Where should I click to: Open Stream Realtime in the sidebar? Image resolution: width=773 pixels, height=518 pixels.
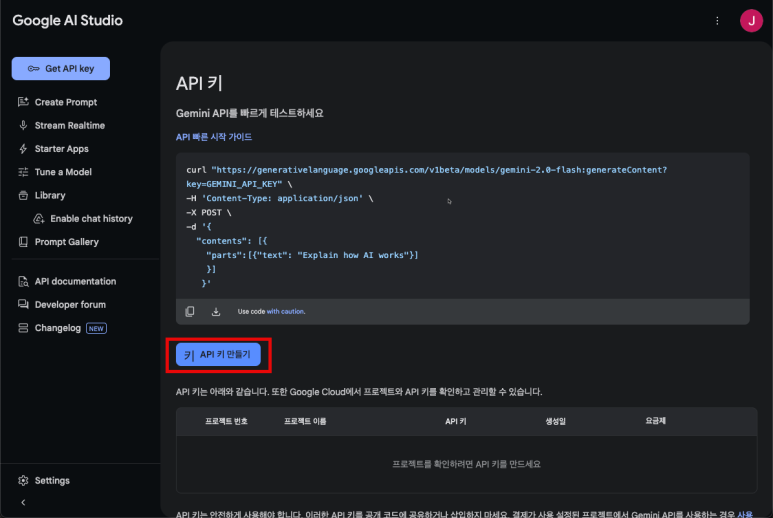(70, 125)
